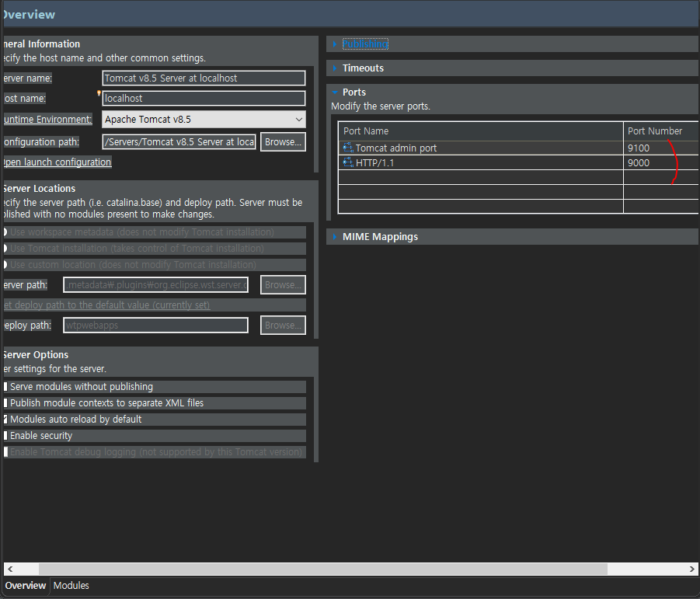Click the Publishing section title
The width and height of the screenshot is (700, 599).
(x=365, y=44)
